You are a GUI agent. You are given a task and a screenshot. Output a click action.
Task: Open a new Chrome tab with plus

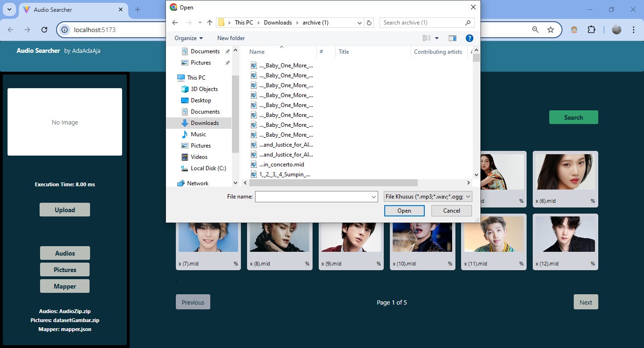(138, 9)
